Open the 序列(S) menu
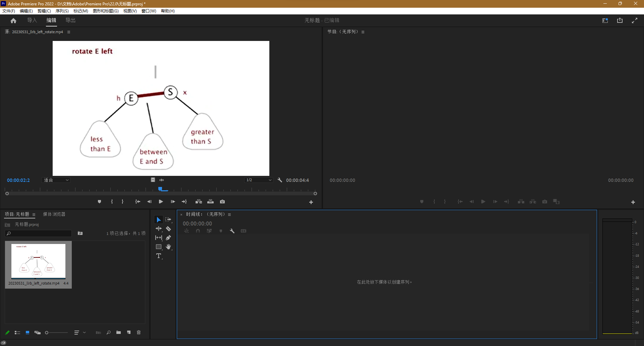 62,11
